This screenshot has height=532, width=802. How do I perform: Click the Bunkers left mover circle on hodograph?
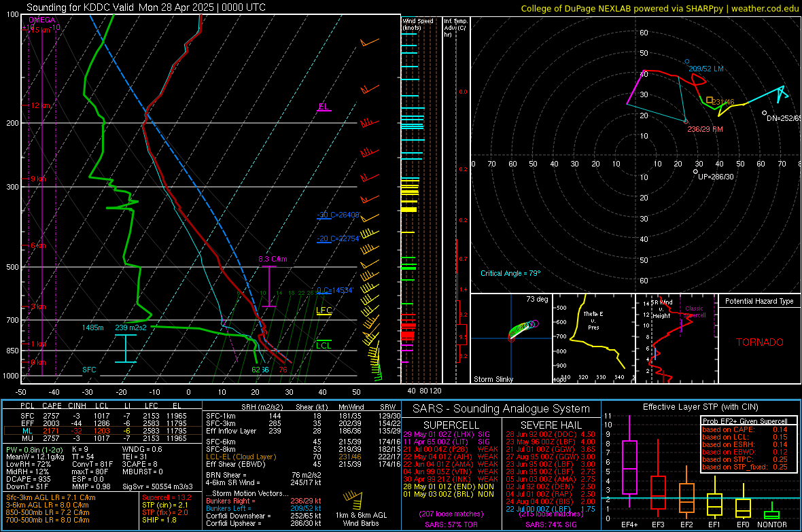[687, 61]
